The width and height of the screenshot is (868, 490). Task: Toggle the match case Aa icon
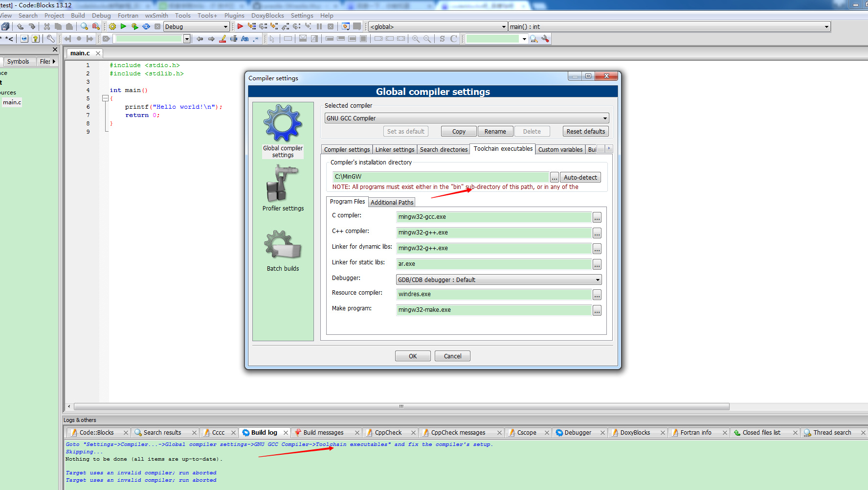coord(245,39)
